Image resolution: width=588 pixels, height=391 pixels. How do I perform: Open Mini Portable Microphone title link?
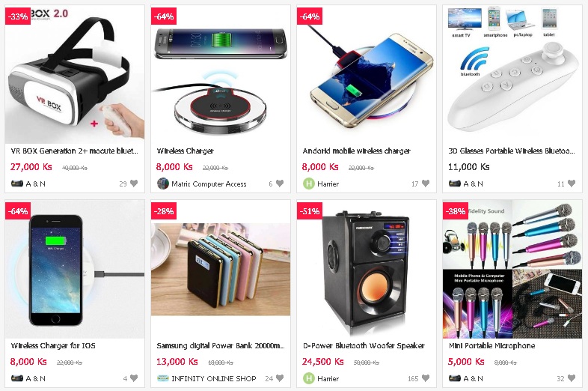tap(492, 345)
